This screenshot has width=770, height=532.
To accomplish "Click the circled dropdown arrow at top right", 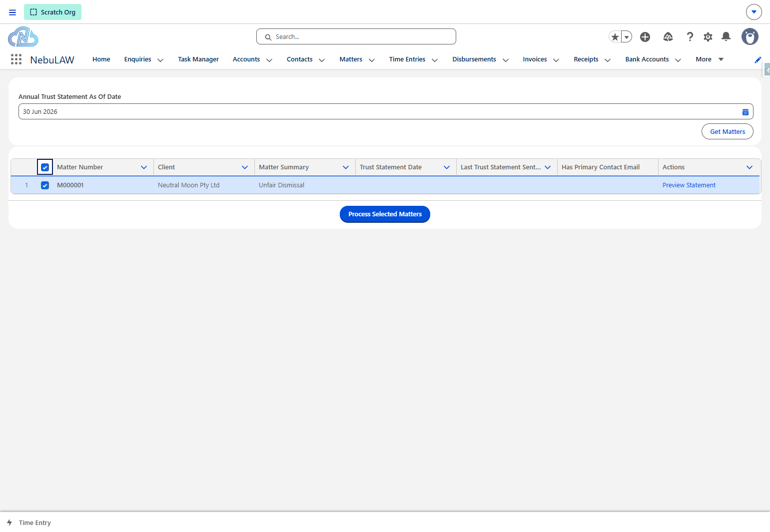I will click(754, 12).
